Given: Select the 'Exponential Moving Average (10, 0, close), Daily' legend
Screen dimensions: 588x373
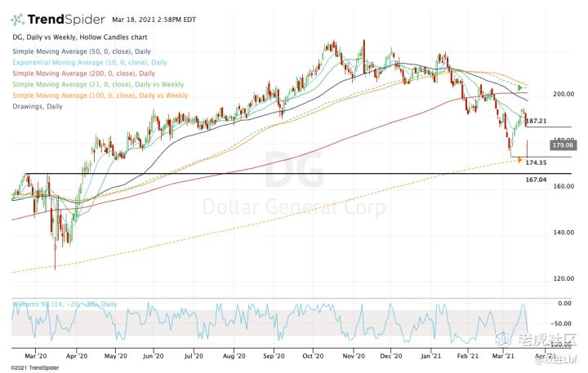Looking at the screenshot, I should (90, 62).
